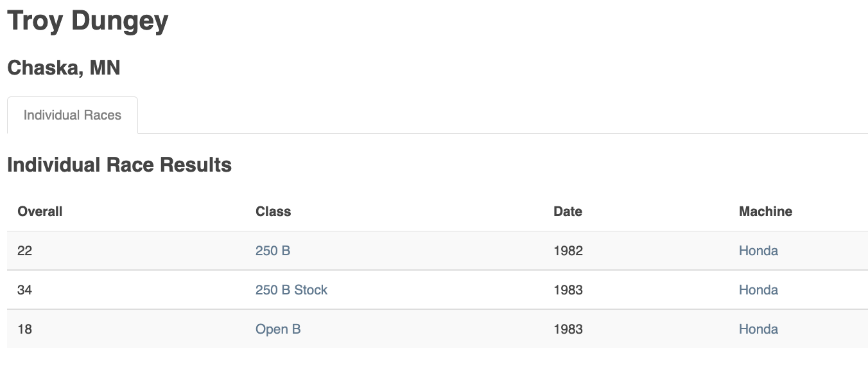The image size is (868, 369).
Task: Click the Troy Dungey page heading
Action: (88, 21)
